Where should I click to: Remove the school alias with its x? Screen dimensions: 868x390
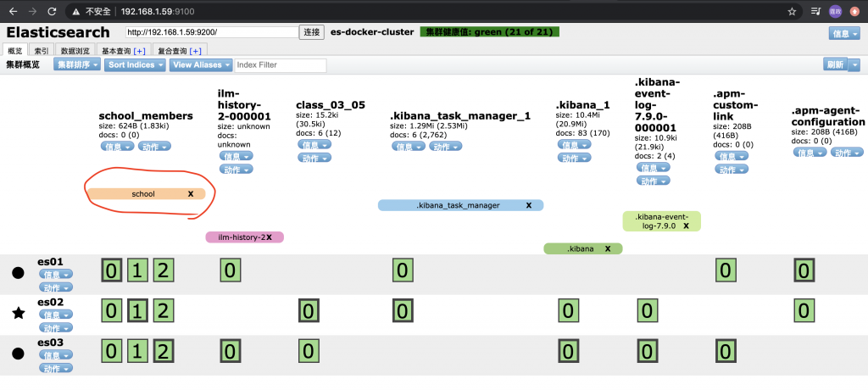(191, 194)
